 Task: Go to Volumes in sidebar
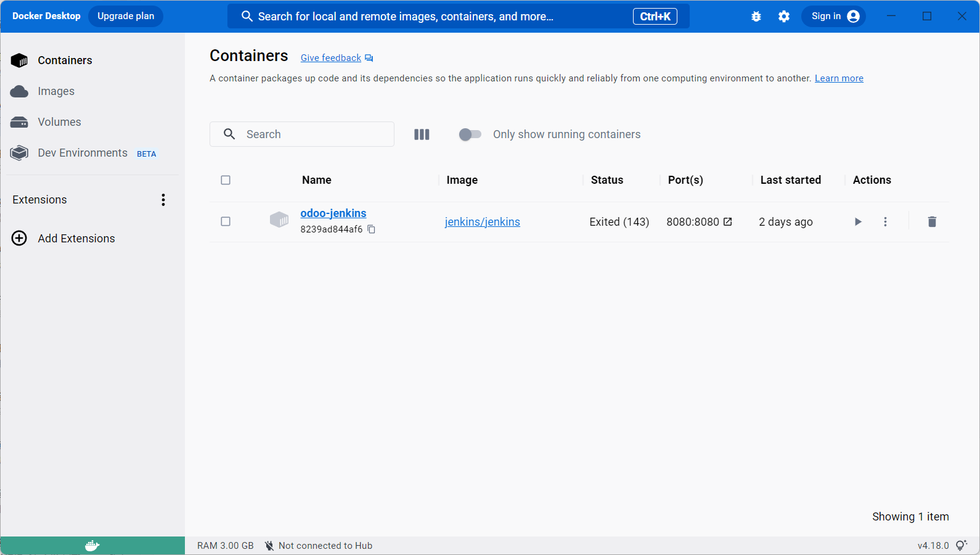coord(92,122)
